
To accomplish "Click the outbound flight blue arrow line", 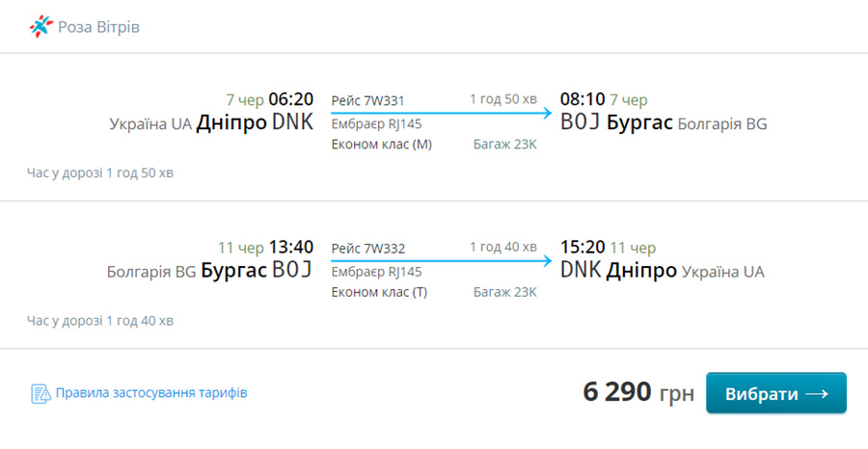I will coord(441,114).
